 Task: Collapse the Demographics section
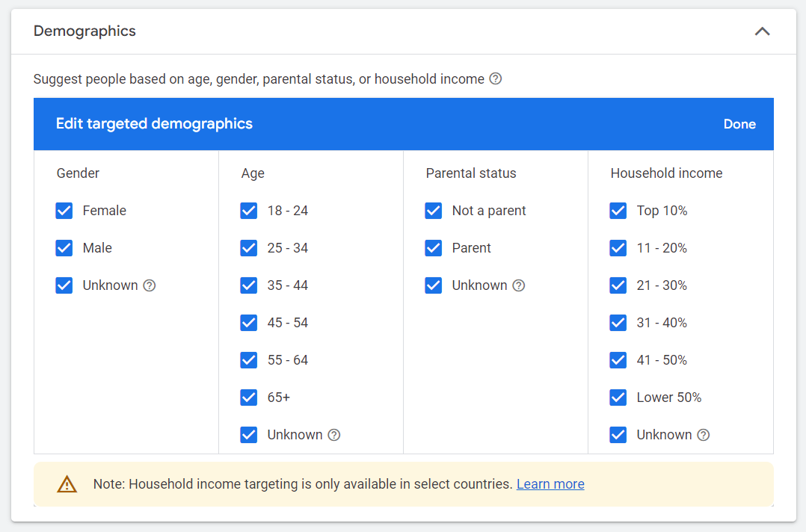click(762, 31)
